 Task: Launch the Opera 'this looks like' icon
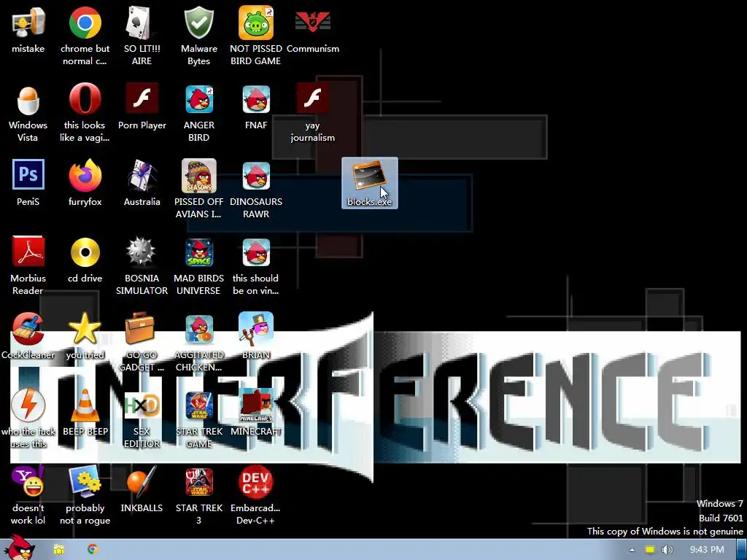point(85,99)
